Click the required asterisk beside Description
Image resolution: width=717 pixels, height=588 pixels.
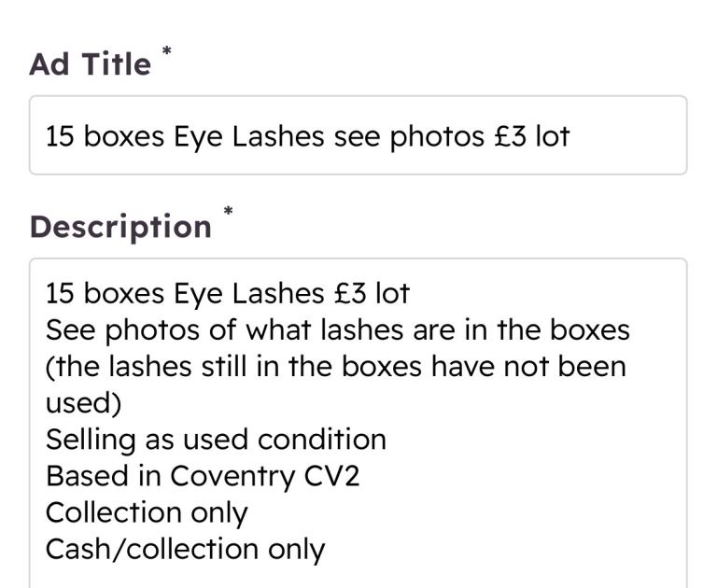pos(228,213)
